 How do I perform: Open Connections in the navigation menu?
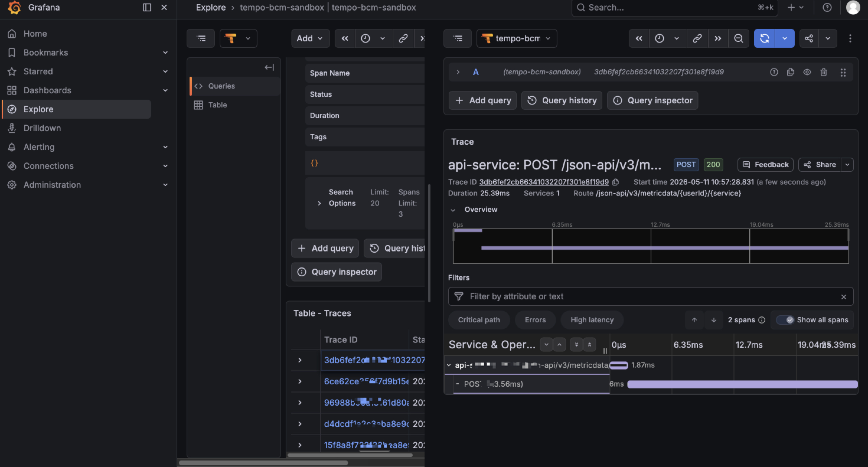pyautogui.click(x=48, y=166)
